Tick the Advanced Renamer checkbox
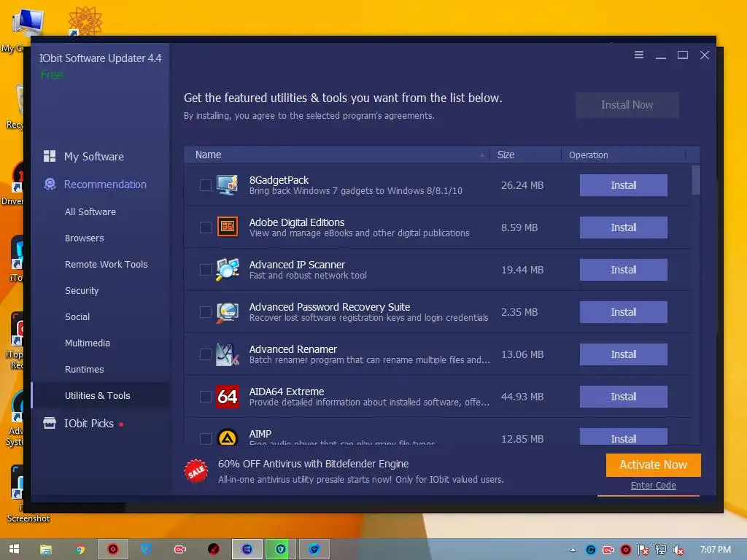The height and width of the screenshot is (560, 747). click(205, 354)
